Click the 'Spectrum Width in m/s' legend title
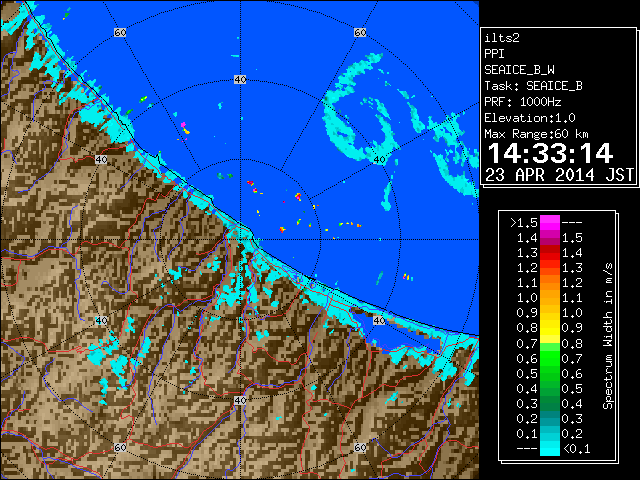The image size is (640, 480). tap(608, 336)
